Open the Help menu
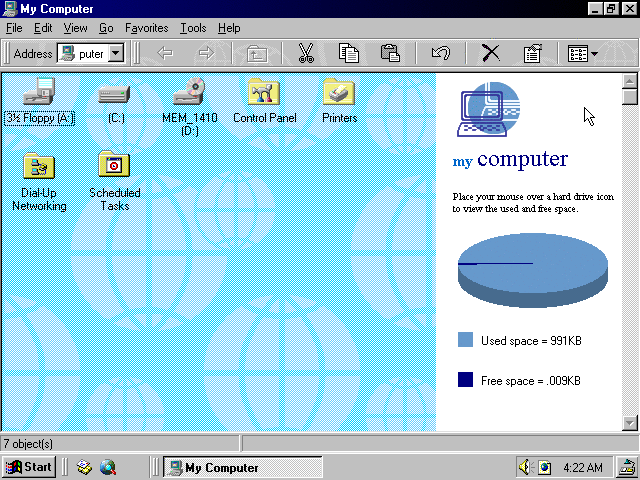The height and width of the screenshot is (480, 640). tap(229, 28)
